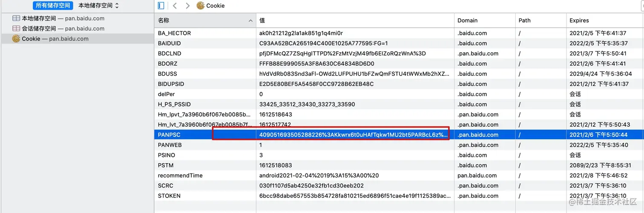Select the Hm_lpvt_7a3960b6f067eb0085b cookie name
The image size is (644, 213).
tap(204, 114)
